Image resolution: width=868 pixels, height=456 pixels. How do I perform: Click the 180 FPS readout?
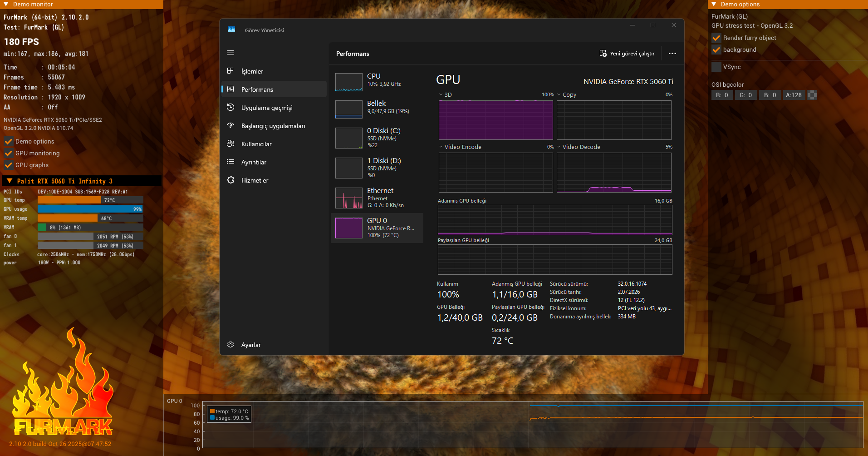coord(21,42)
